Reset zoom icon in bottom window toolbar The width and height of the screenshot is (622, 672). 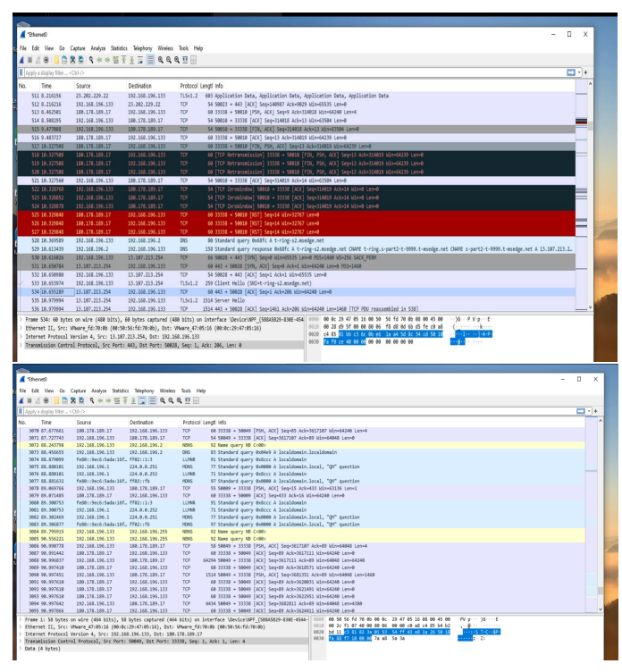pos(180,400)
